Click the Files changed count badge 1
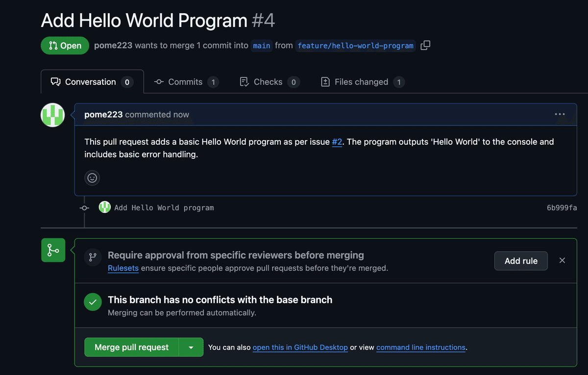 coord(398,82)
